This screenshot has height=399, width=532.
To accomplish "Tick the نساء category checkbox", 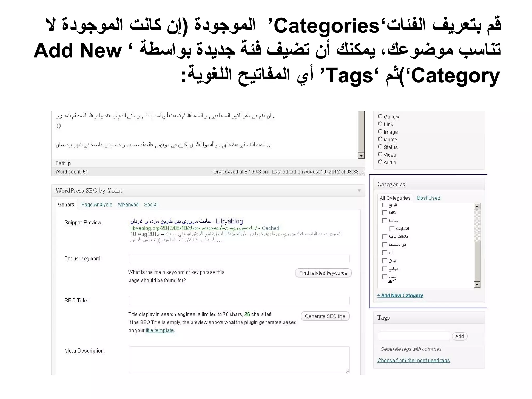I will click(x=385, y=277).
